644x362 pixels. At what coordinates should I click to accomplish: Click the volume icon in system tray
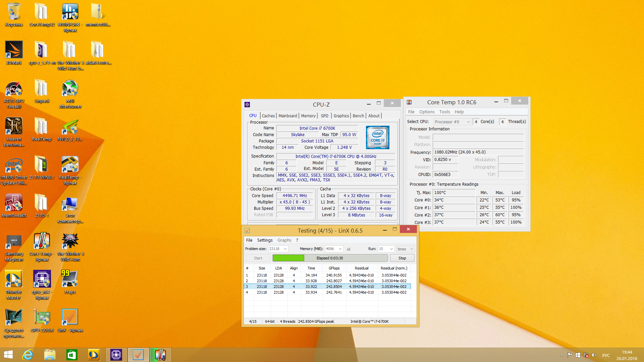[594, 355]
